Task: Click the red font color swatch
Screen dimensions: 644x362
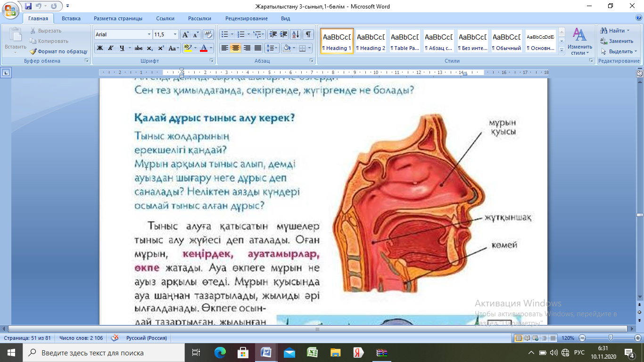Action: point(203,48)
